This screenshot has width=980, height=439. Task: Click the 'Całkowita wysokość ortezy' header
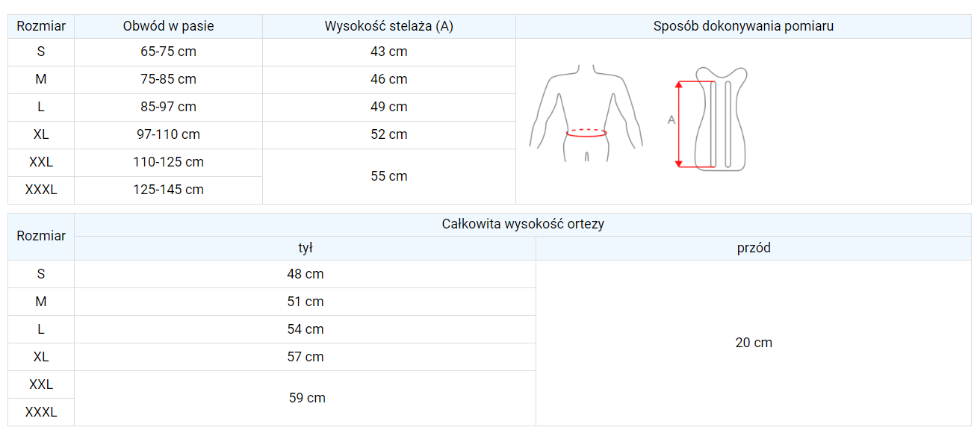coord(523,224)
